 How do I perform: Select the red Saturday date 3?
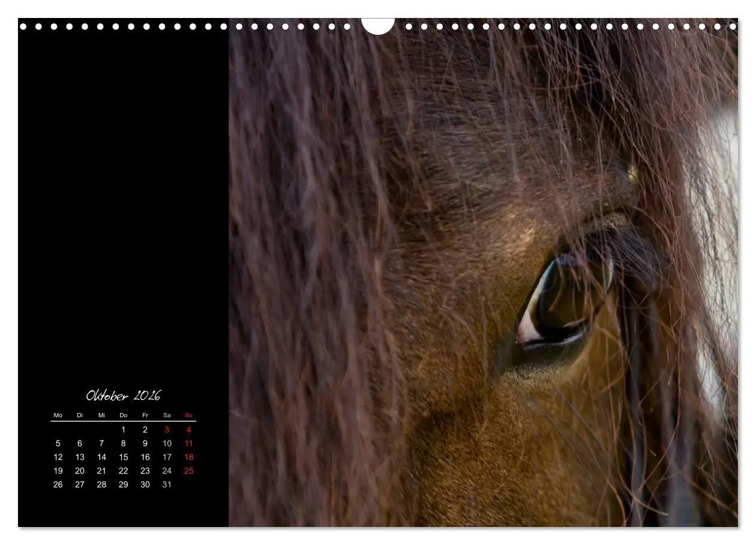167,430
